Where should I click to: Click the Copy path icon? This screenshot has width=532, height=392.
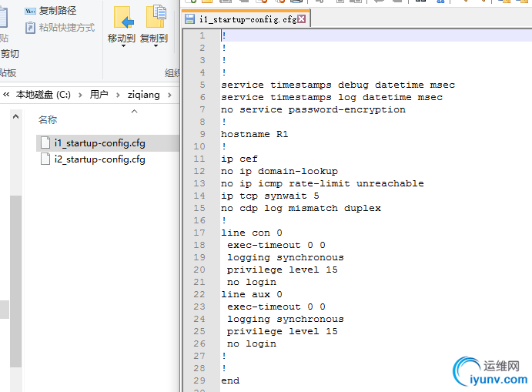(x=30, y=11)
